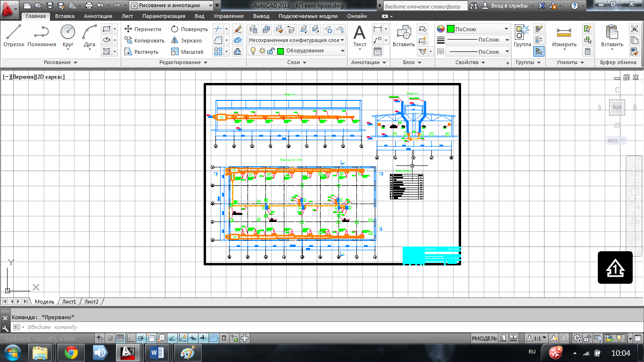The width and height of the screenshot is (644, 362).
Task: Open the layer dropdown showing Оборудование
Action: (297, 51)
